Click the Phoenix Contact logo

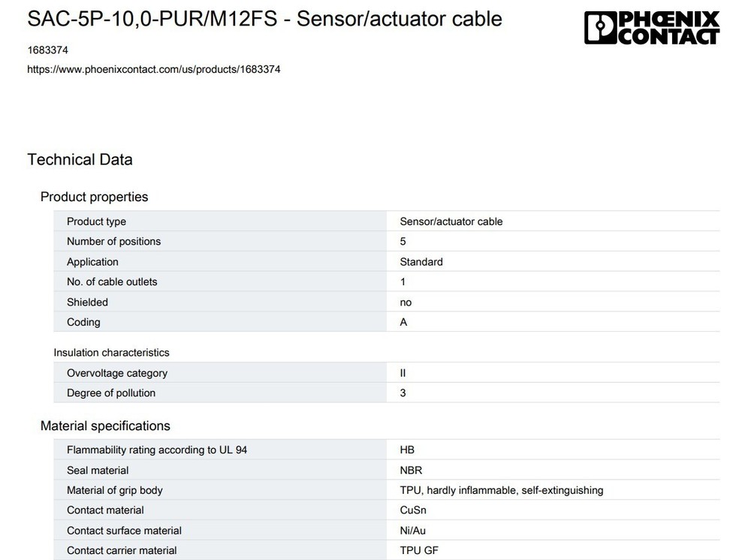coord(652,28)
